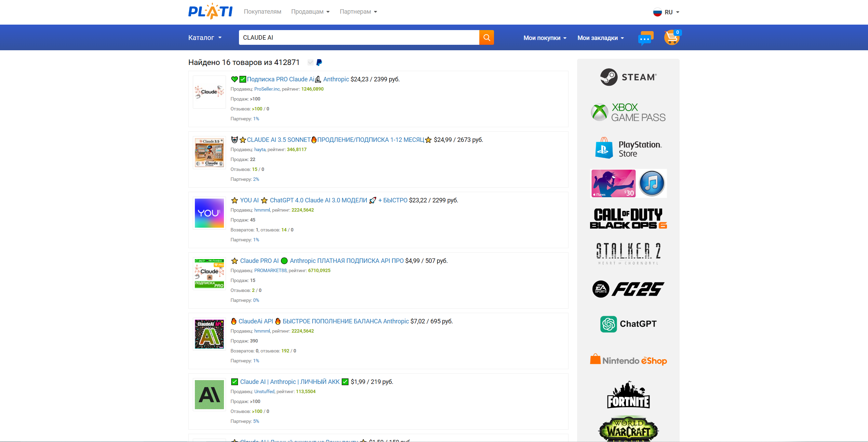This screenshot has height=442, width=868.
Task: Open seller Unstuffed profile
Action: (264, 391)
